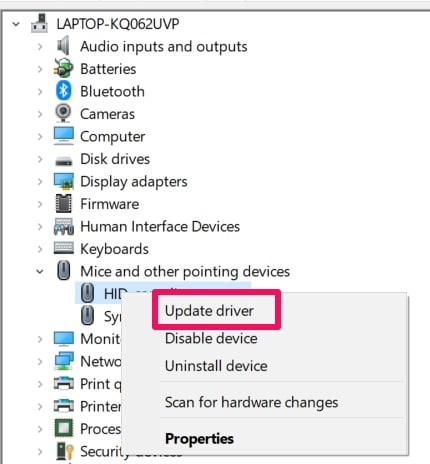Click the Batteries category icon

pos(63,68)
